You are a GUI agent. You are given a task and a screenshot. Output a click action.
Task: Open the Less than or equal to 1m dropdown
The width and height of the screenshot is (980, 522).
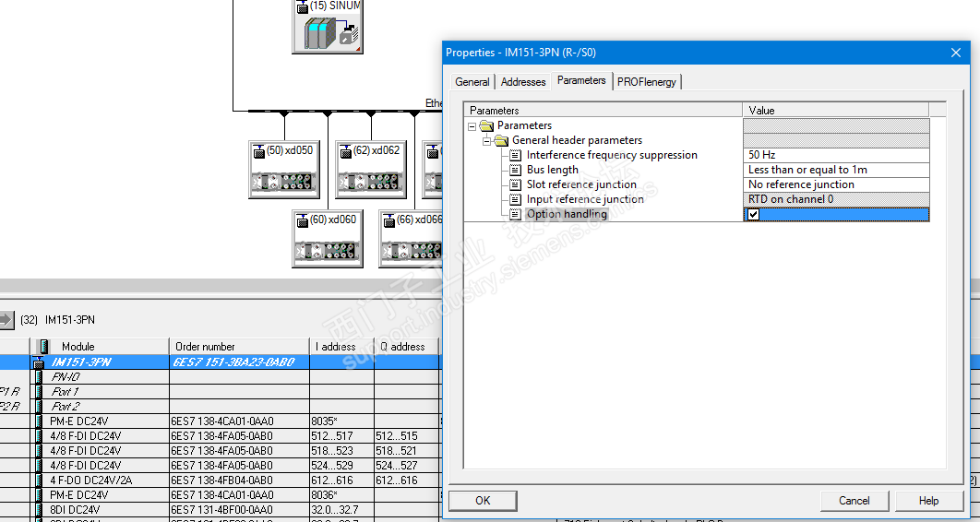coord(836,170)
